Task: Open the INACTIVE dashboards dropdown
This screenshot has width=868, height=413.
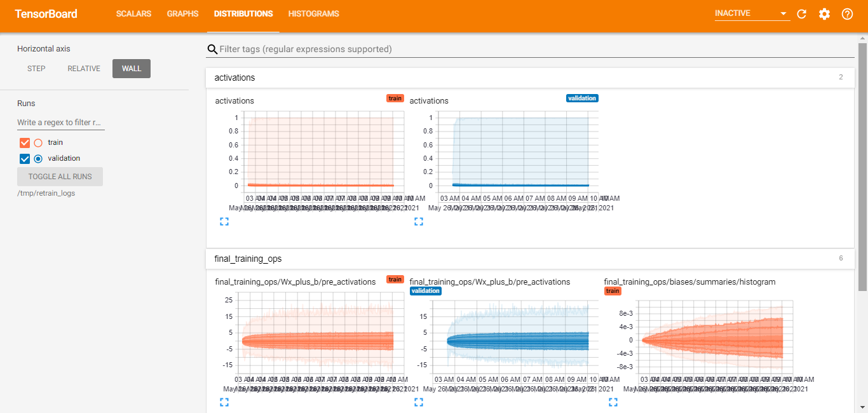Action: 752,13
